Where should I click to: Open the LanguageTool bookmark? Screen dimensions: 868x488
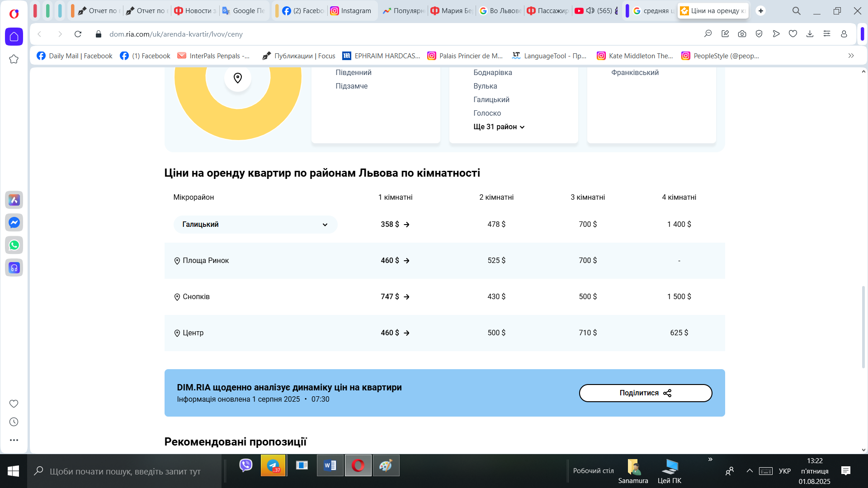point(549,56)
